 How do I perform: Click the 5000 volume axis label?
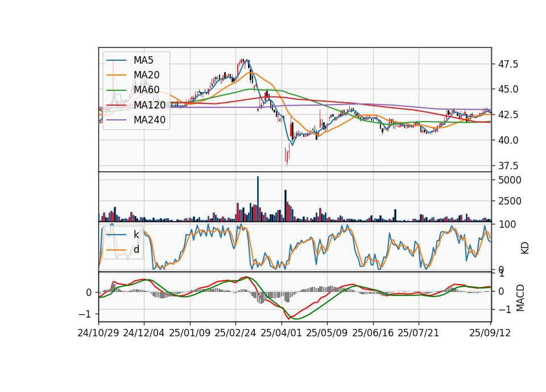[x=510, y=180]
